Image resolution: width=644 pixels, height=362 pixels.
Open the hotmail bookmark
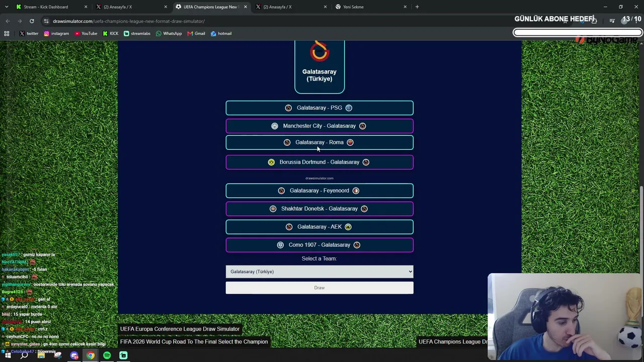[x=221, y=34]
